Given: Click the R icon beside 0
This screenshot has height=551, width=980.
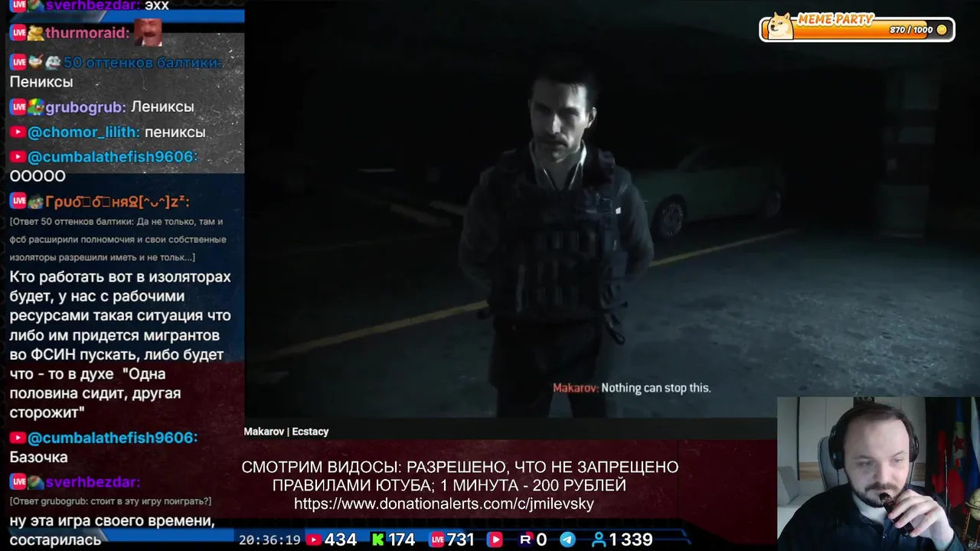Looking at the screenshot, I should (525, 540).
